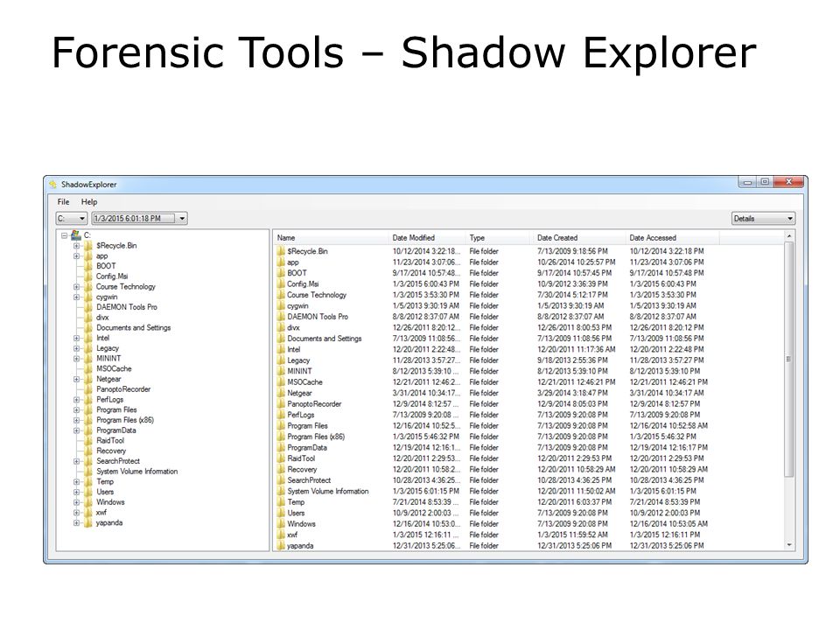Click MSOCache folder icon in tree
The width and height of the screenshot is (840, 630).
click(87, 368)
